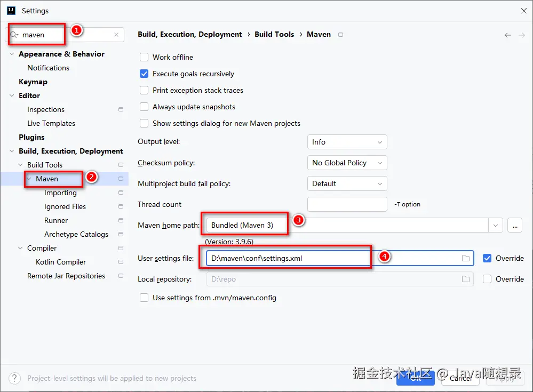Click project-level icon next to Archetype Catalogs

pyautogui.click(x=121, y=234)
